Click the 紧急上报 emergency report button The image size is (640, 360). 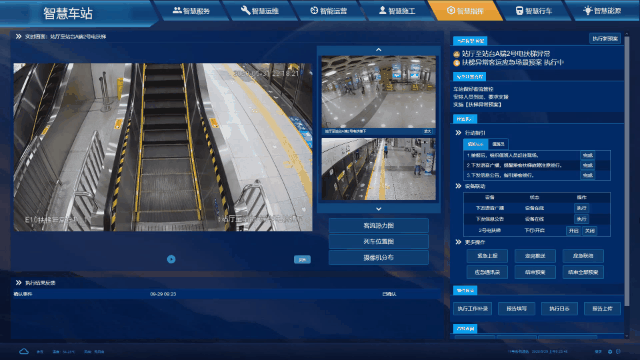coord(487,256)
